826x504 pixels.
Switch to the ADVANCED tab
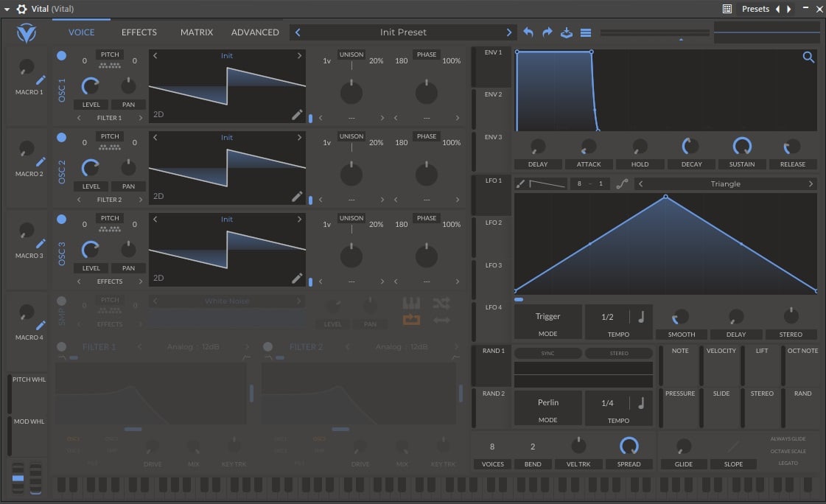(x=255, y=32)
